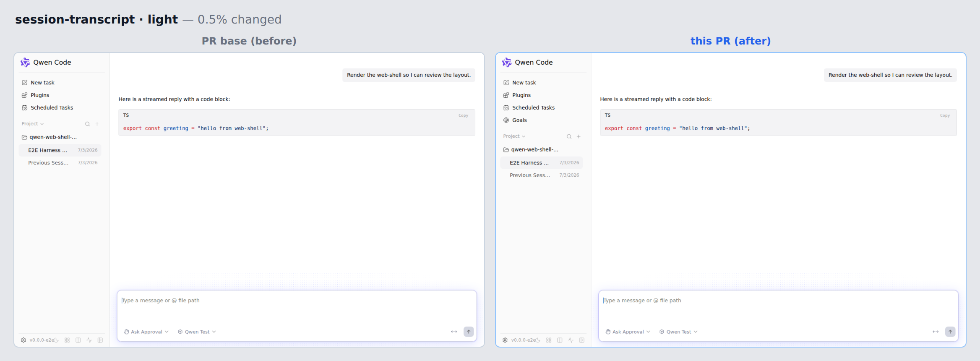
Task: Start a New task in after panel
Action: (543, 83)
